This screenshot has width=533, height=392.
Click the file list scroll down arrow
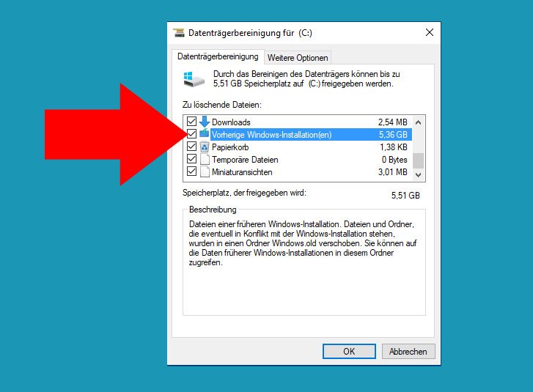click(419, 174)
